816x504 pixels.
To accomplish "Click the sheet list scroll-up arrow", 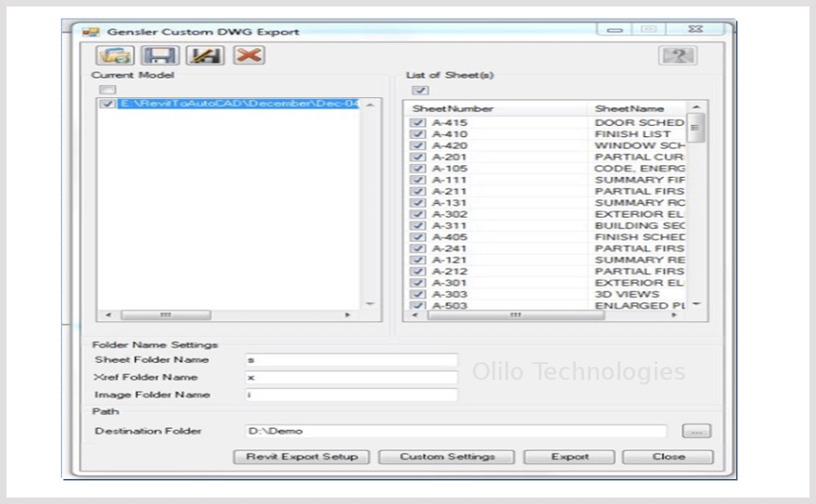I will point(696,107).
